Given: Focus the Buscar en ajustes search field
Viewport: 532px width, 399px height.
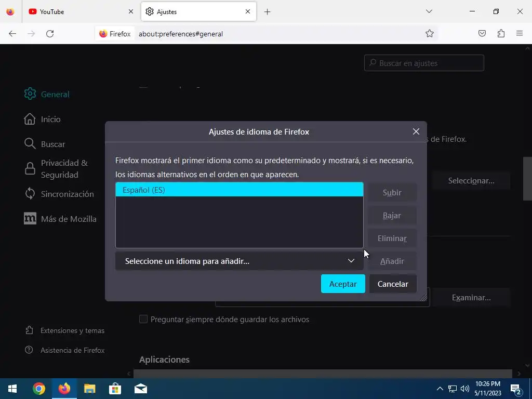Looking at the screenshot, I should click(x=424, y=63).
